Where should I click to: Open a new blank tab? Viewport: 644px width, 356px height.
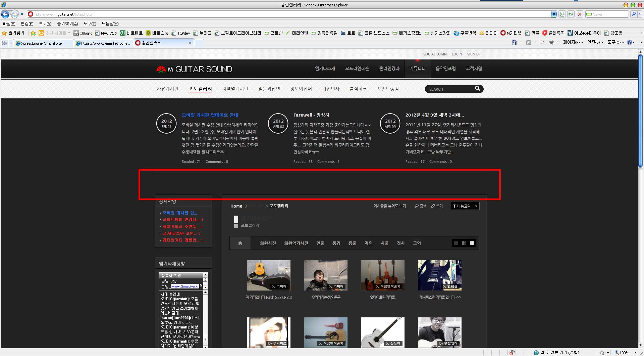[199, 43]
